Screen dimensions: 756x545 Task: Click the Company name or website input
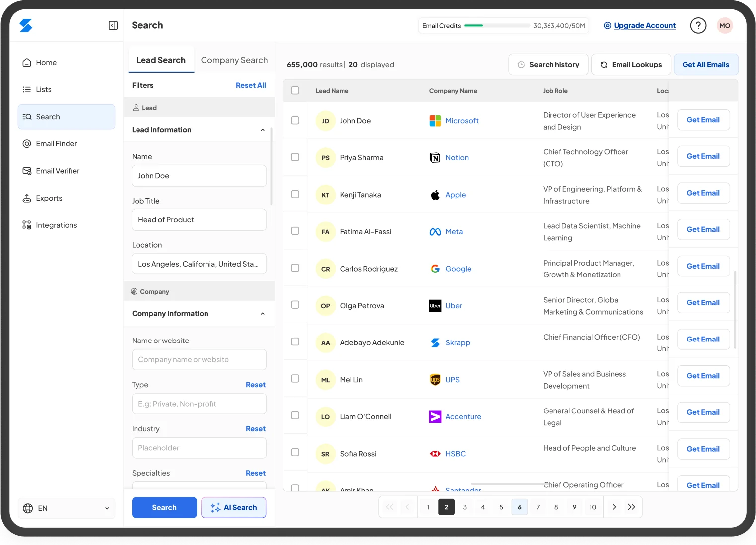point(199,360)
